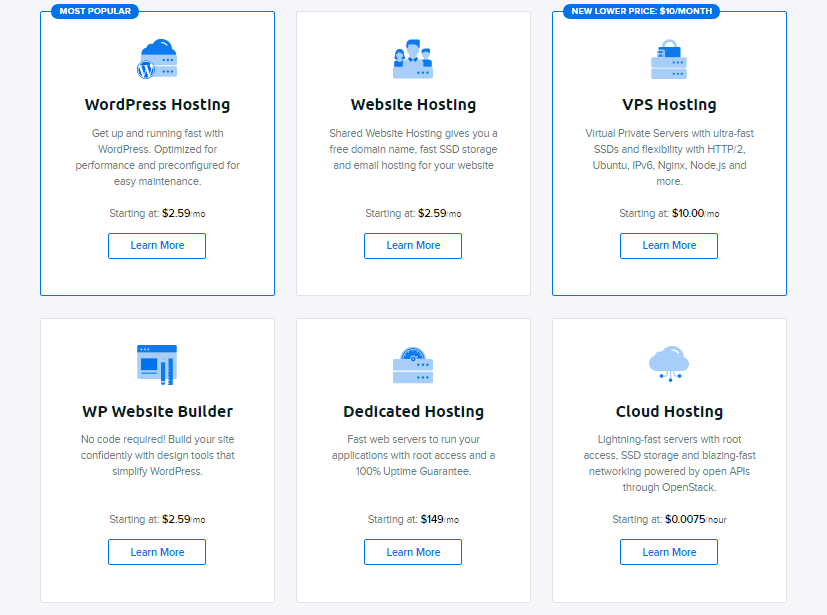Click the Dedicated Hosting speedometer server icon
The image size is (827, 615).
[x=413, y=365]
